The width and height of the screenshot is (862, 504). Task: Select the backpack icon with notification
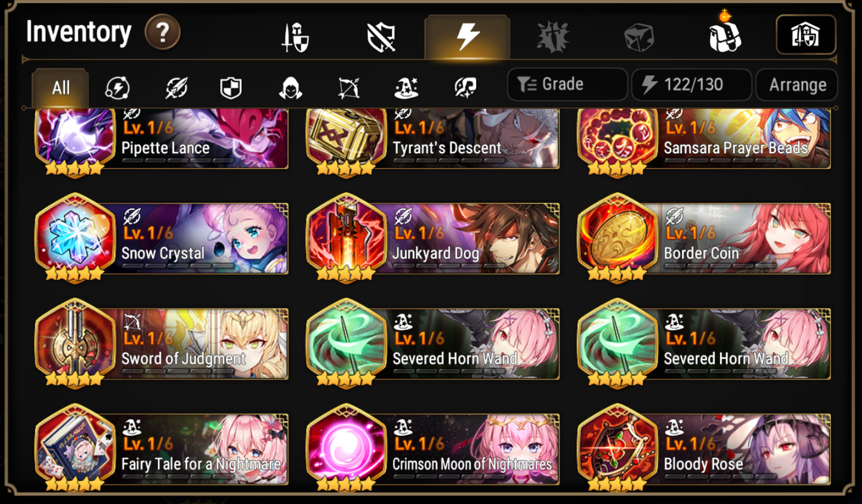[725, 35]
